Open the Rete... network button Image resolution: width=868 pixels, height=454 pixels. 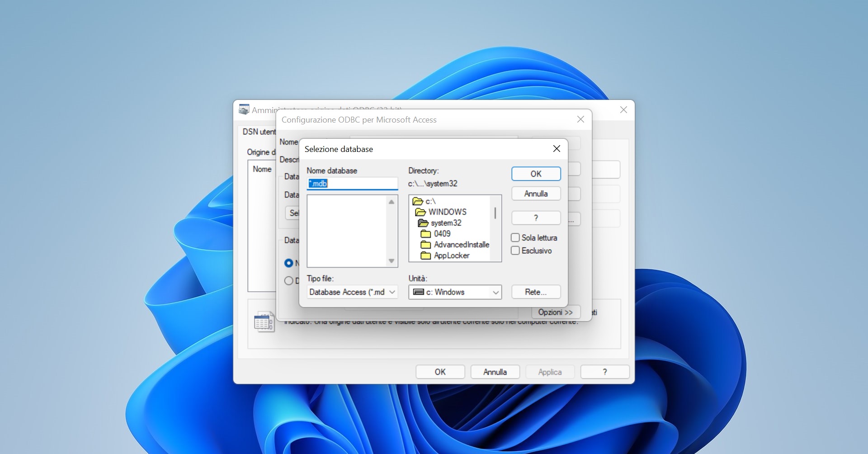click(536, 292)
